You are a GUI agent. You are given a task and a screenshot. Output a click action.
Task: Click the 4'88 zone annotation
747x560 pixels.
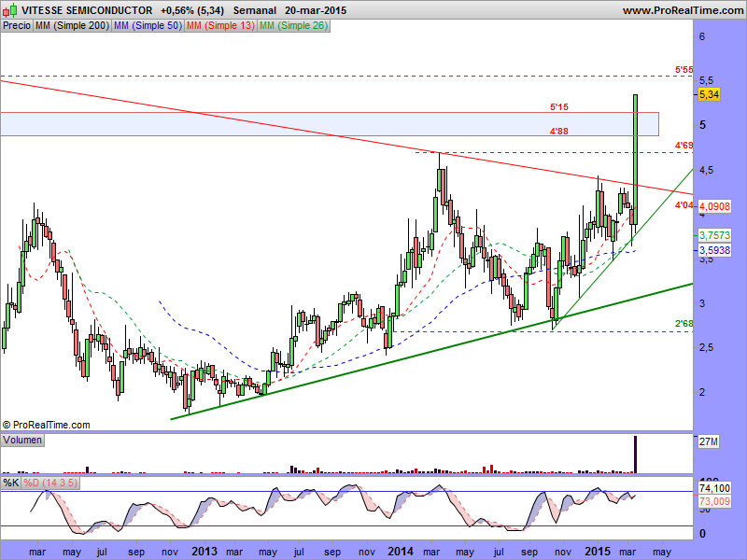click(559, 131)
